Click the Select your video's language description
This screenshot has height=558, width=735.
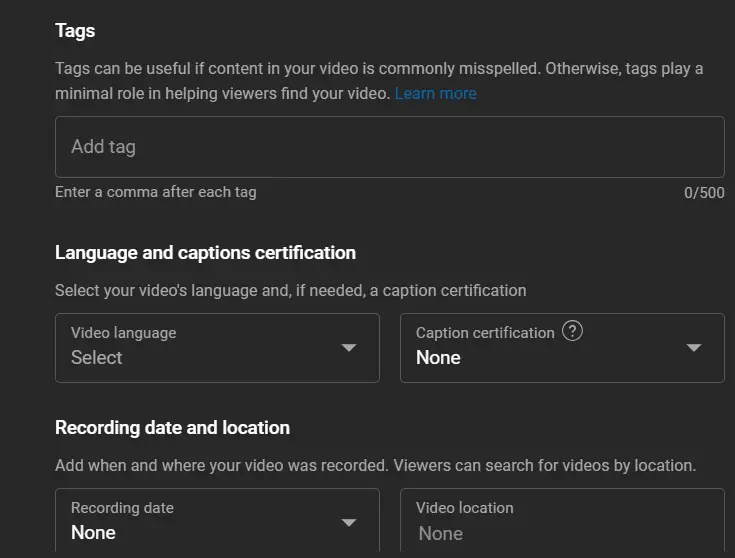tap(290, 291)
